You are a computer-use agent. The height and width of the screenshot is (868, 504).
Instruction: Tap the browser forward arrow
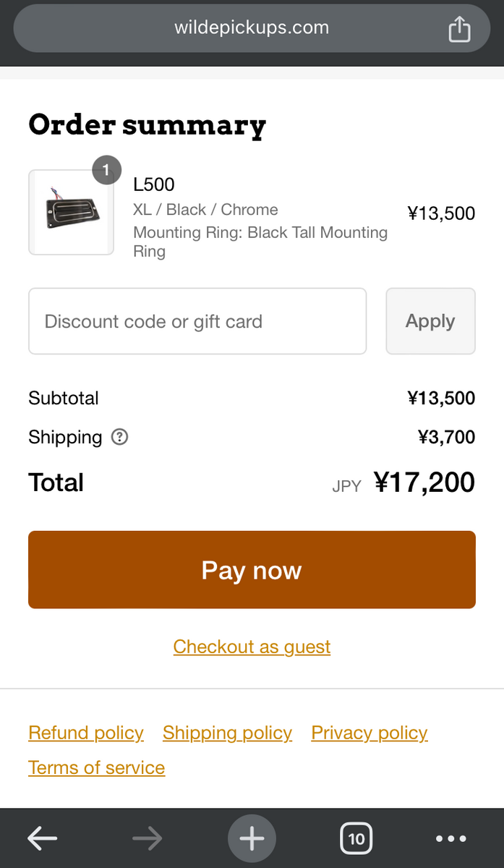click(148, 839)
